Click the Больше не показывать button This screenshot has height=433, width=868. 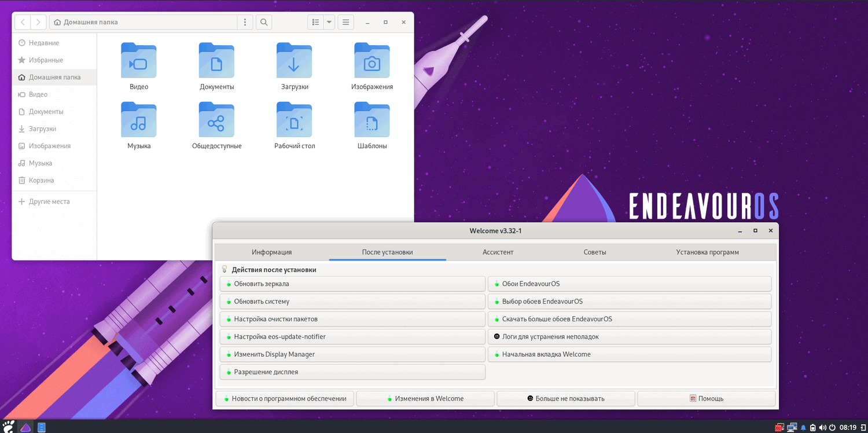tap(566, 398)
